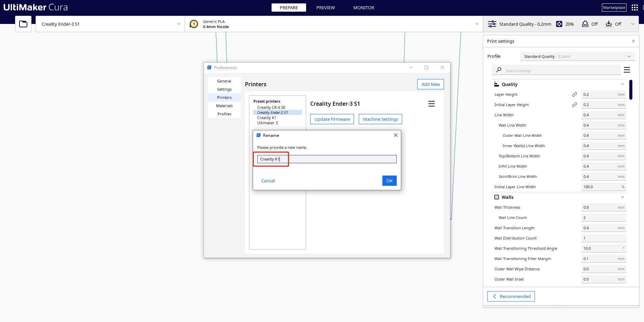Click link icon beside Initial Layer Height
The image size is (644, 322).
coord(575,105)
